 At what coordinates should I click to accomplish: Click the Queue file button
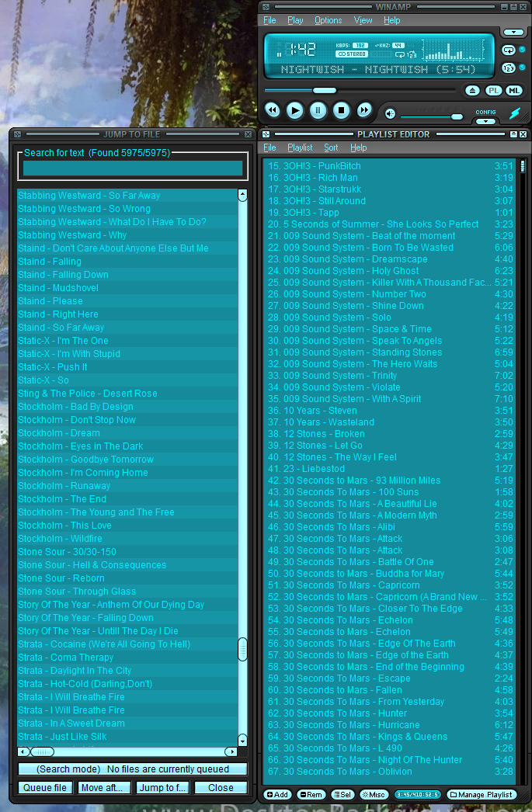[45, 788]
